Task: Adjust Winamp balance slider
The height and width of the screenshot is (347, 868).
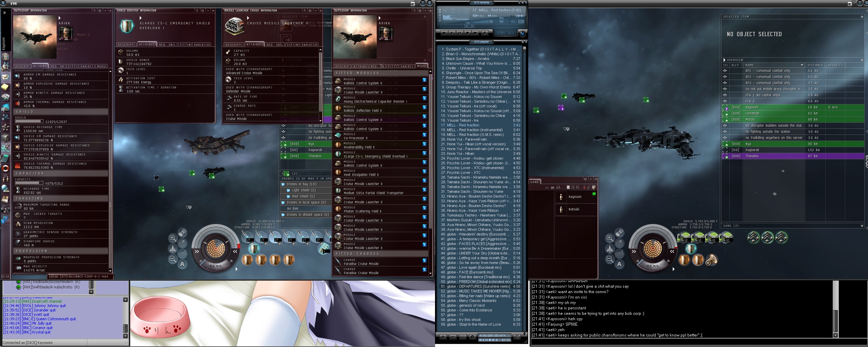Action: coord(501,22)
